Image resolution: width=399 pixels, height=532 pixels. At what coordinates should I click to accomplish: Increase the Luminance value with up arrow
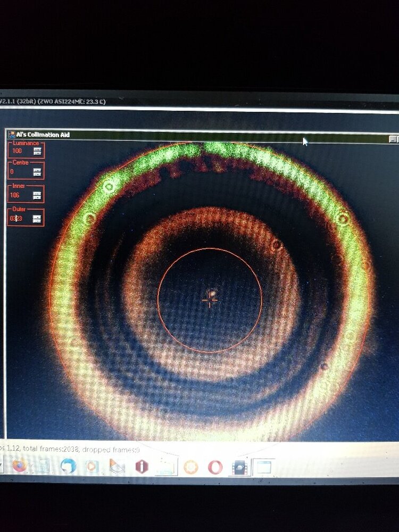(37, 149)
